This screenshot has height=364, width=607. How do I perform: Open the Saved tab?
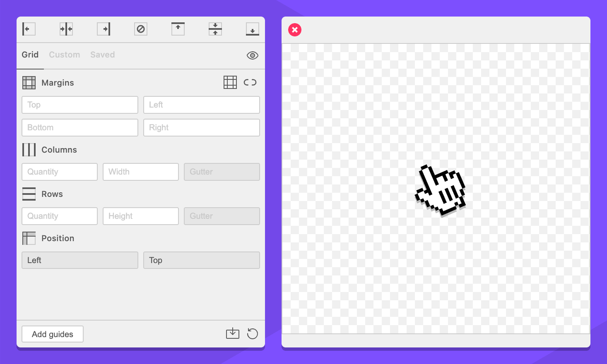pyautogui.click(x=103, y=55)
